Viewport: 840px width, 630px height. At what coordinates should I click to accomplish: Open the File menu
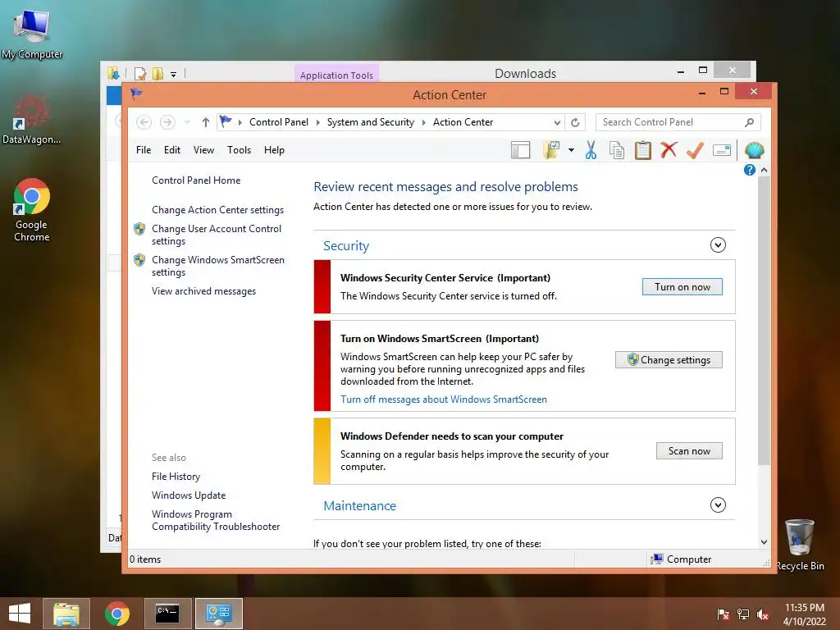point(144,151)
